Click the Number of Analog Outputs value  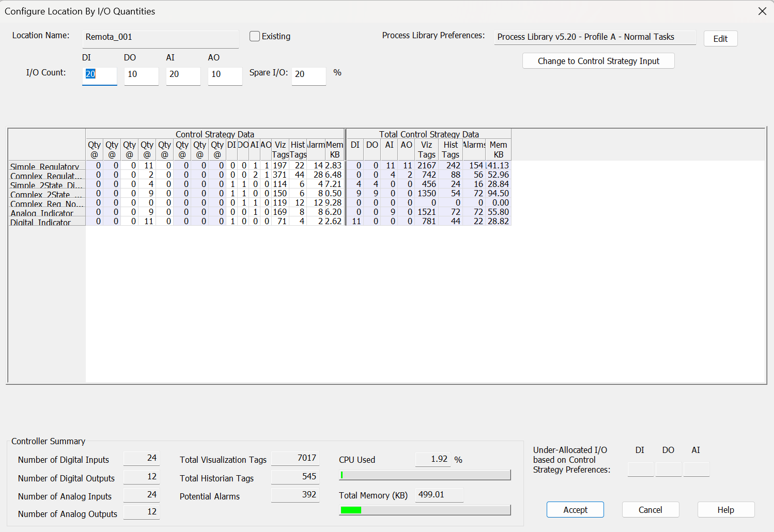pos(142,512)
